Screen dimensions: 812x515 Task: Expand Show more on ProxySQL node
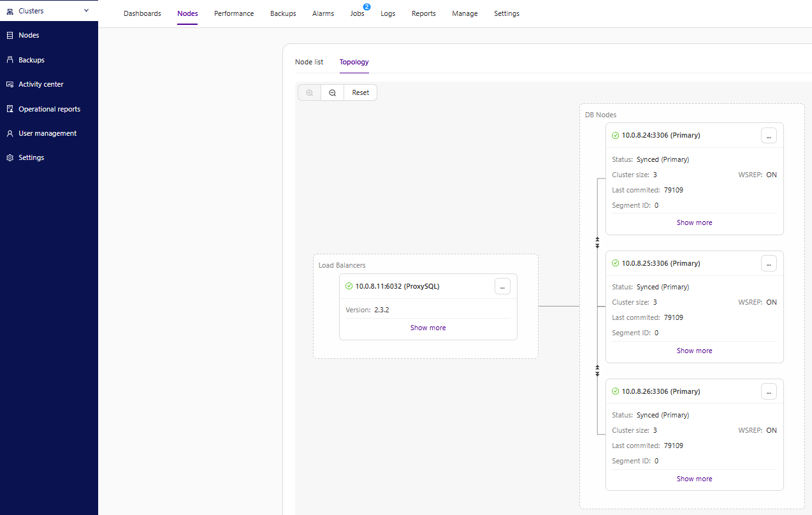(x=428, y=328)
